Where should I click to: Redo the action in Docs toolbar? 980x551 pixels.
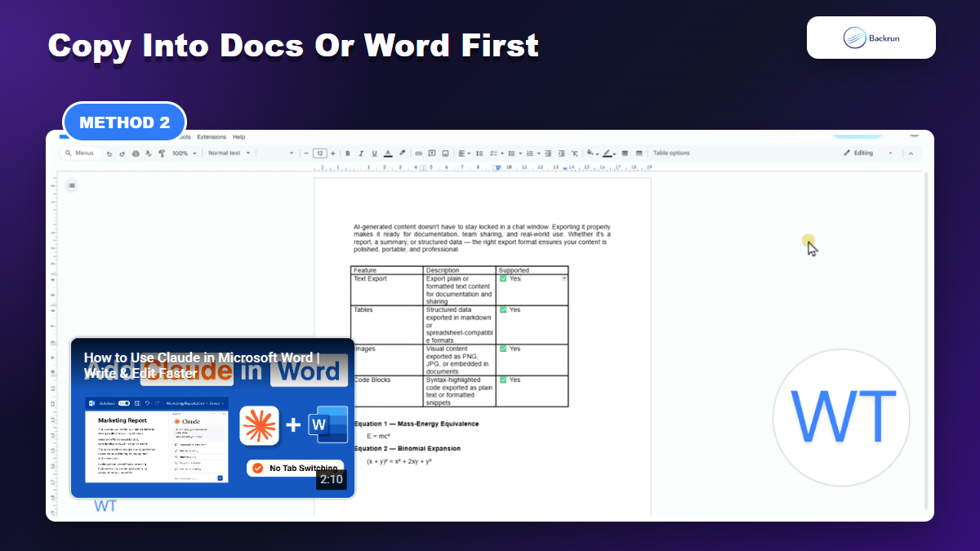tap(122, 153)
